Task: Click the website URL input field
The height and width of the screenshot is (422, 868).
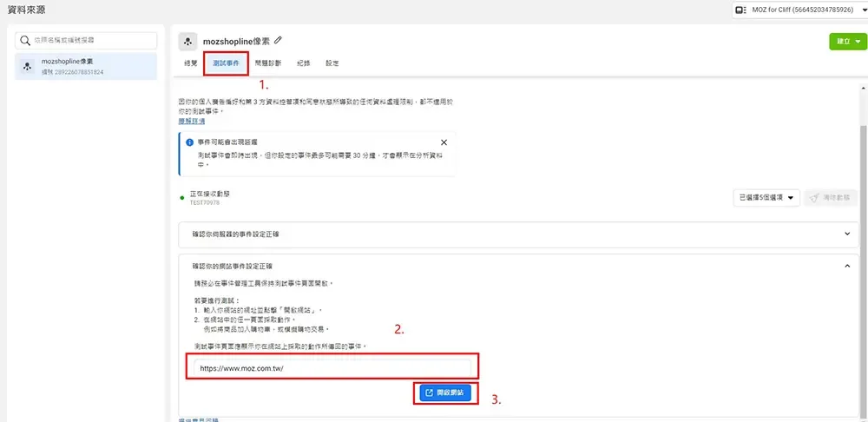Action: click(332, 367)
